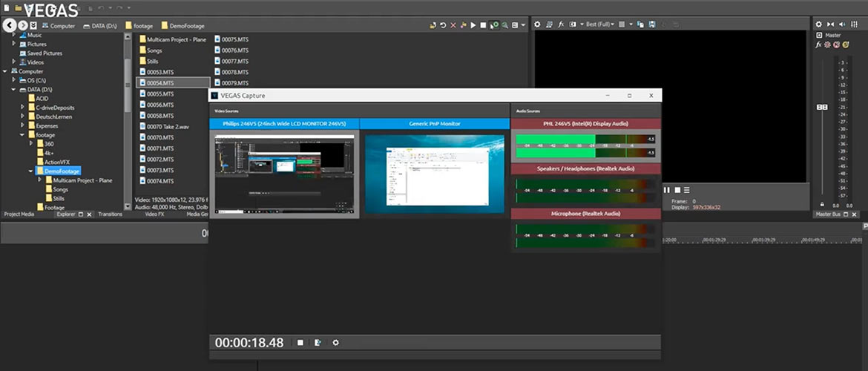This screenshot has width=868, height=371.
Task: Save snapshot to file in preview toolbar
Action: click(x=652, y=24)
